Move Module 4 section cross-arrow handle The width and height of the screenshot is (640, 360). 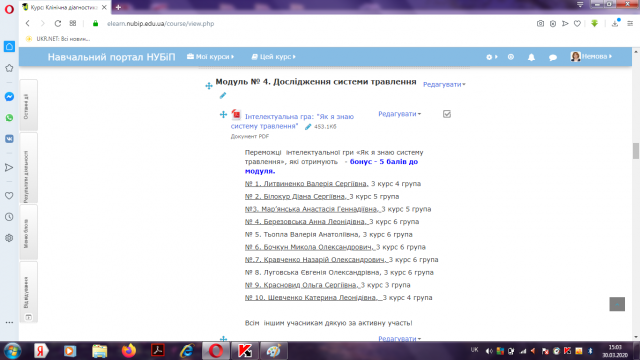pyautogui.click(x=209, y=86)
